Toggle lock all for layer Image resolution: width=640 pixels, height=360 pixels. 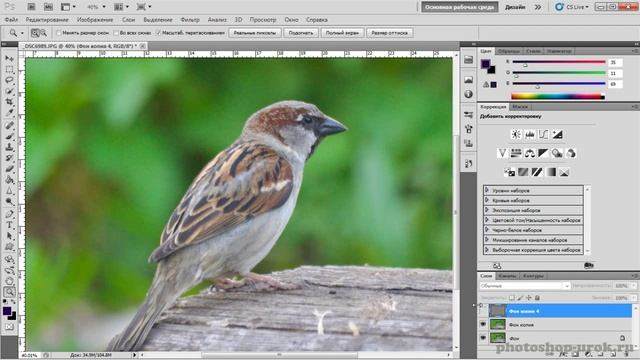(x=537, y=298)
